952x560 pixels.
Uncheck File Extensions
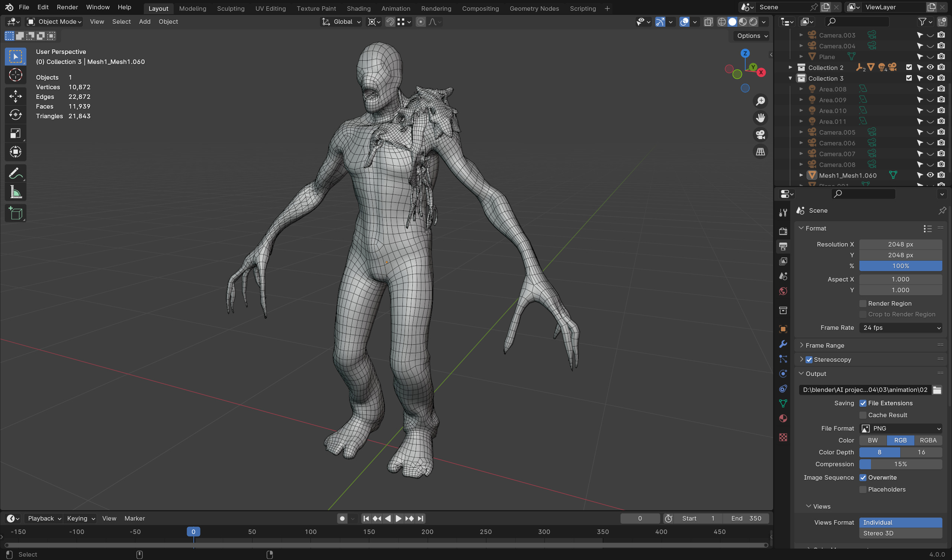pyautogui.click(x=863, y=403)
